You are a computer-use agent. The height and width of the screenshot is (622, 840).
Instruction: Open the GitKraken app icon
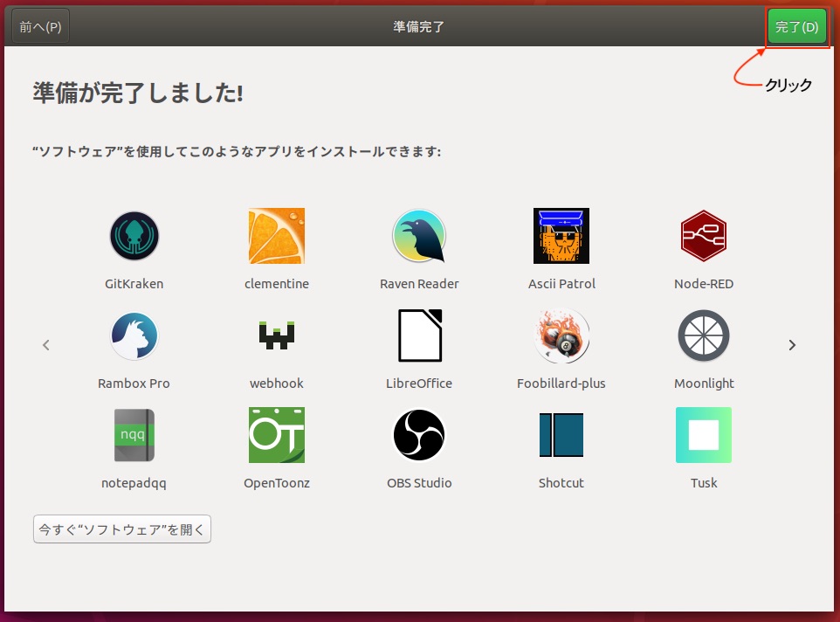coord(134,236)
